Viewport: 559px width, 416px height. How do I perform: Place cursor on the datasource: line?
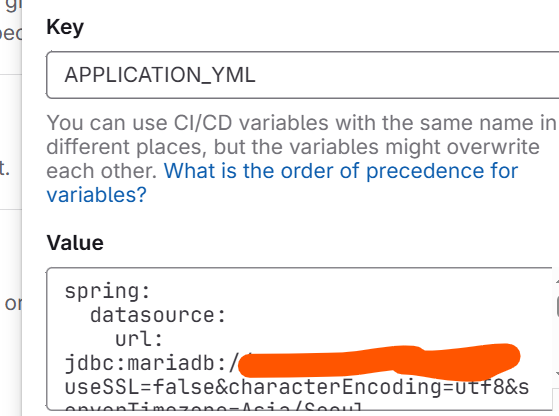tap(158, 315)
